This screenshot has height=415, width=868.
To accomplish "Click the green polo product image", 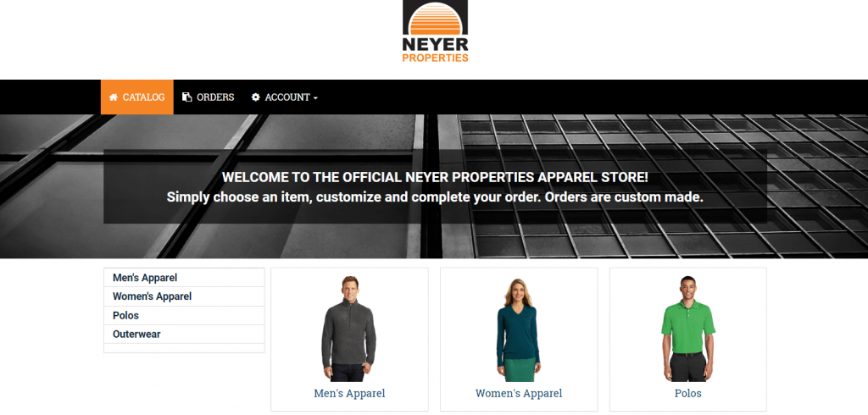I will pyautogui.click(x=688, y=328).
